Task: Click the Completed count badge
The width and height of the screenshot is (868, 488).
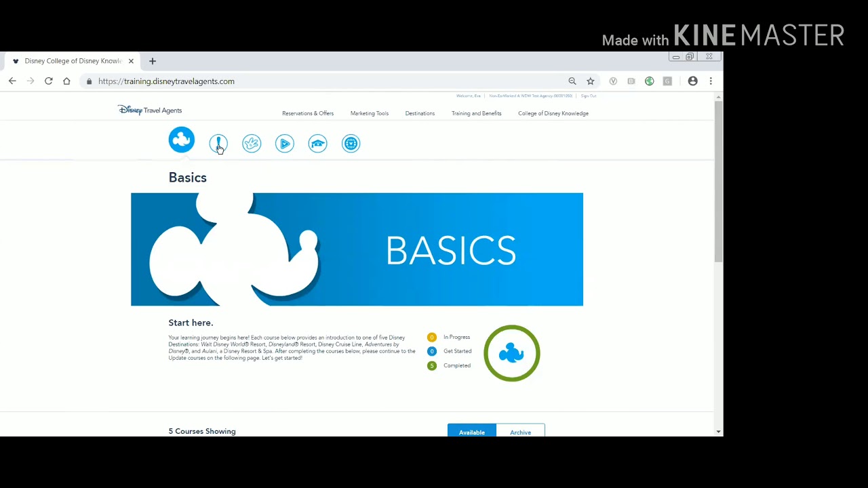Action: click(432, 365)
